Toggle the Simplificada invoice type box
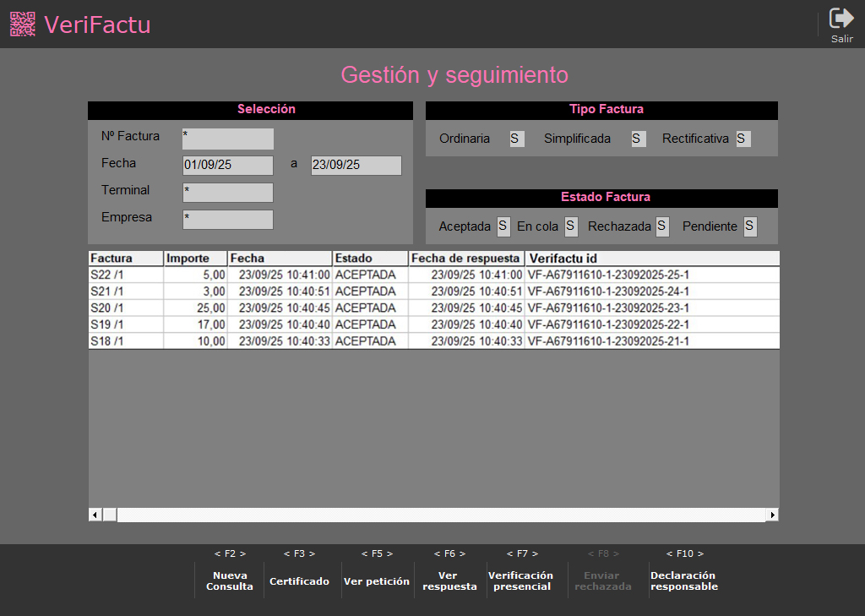Image resolution: width=865 pixels, height=616 pixels. 639,139
